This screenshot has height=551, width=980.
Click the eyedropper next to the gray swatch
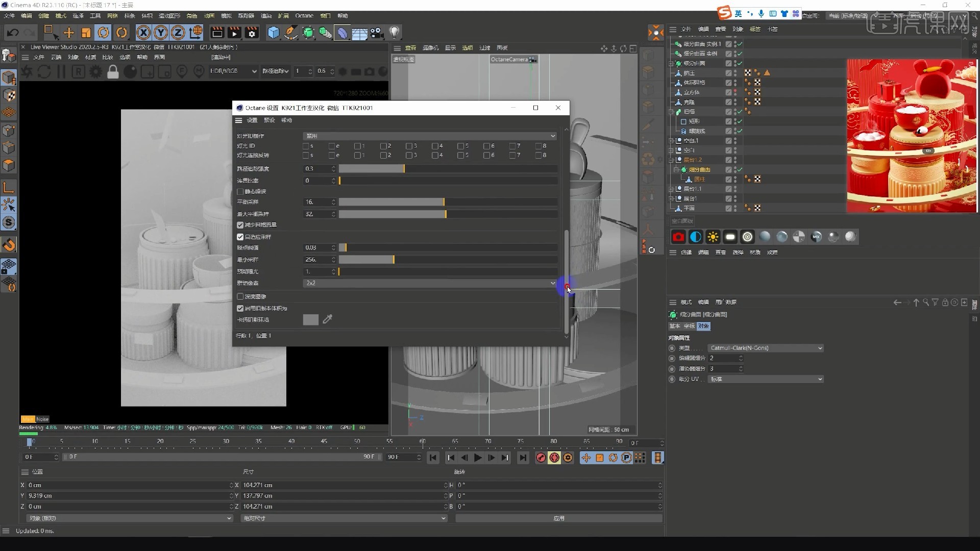pos(328,319)
